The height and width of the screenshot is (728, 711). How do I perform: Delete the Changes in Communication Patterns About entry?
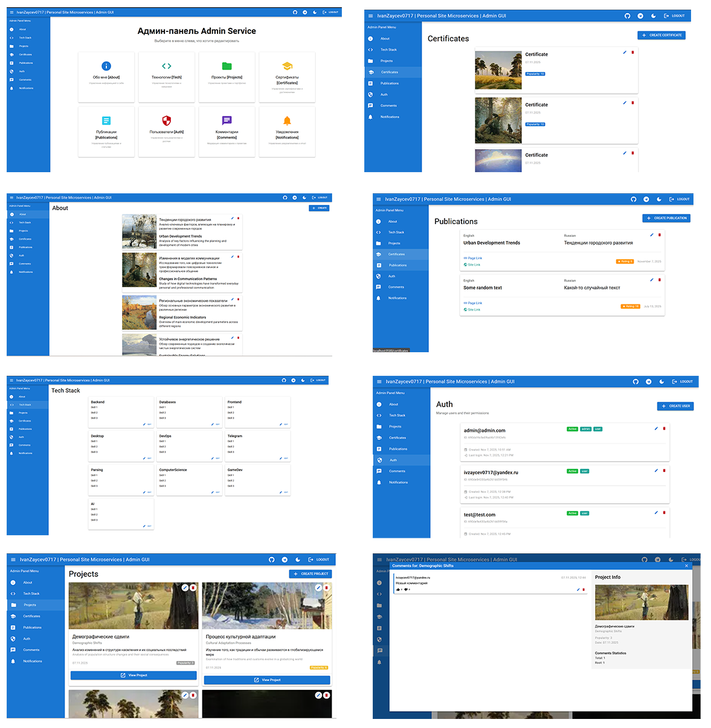(x=238, y=256)
